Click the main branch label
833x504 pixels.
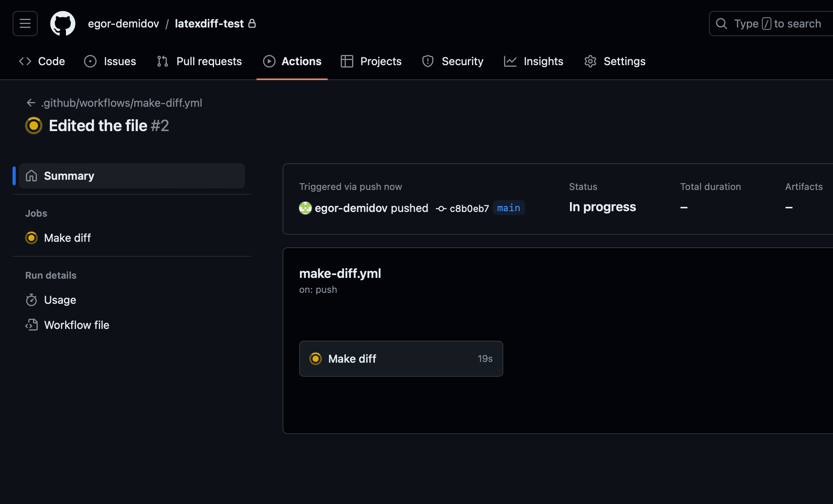click(508, 208)
